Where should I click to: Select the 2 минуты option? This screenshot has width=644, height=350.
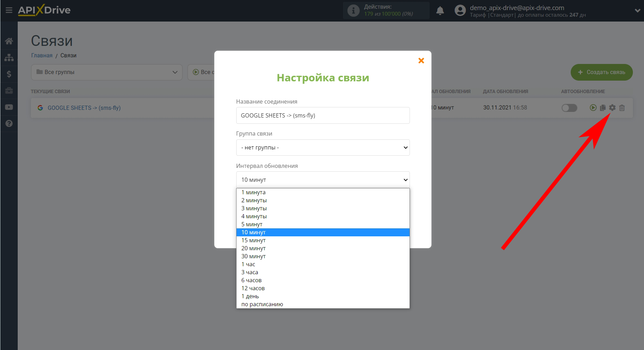coord(323,200)
